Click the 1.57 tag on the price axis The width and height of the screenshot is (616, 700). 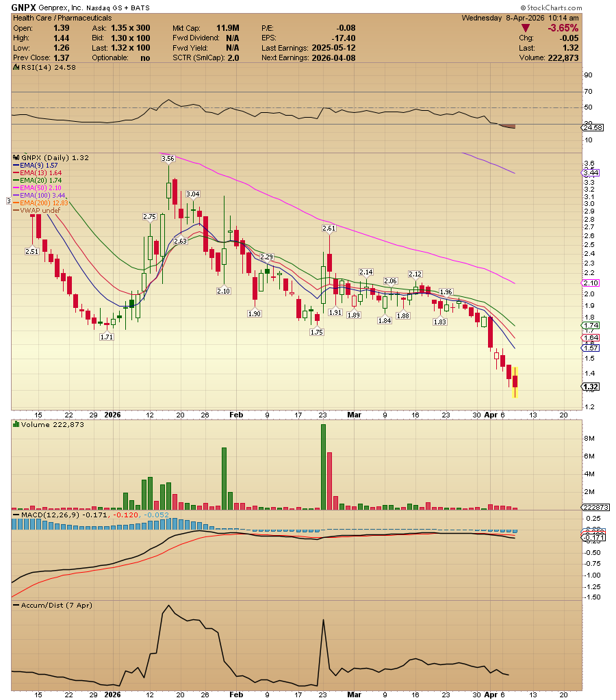click(x=591, y=348)
